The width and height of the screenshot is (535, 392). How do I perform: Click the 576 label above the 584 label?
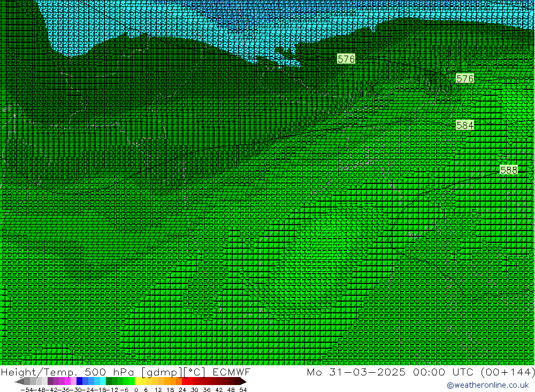click(x=465, y=79)
